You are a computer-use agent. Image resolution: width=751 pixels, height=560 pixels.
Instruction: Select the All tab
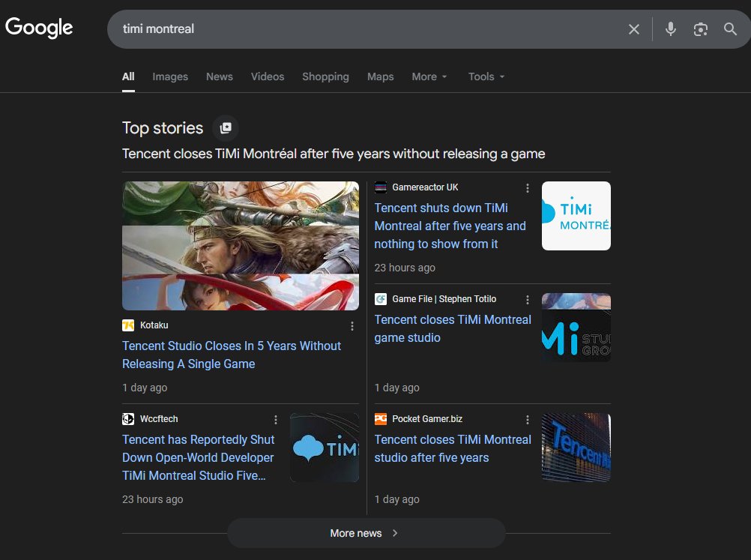[x=128, y=76]
